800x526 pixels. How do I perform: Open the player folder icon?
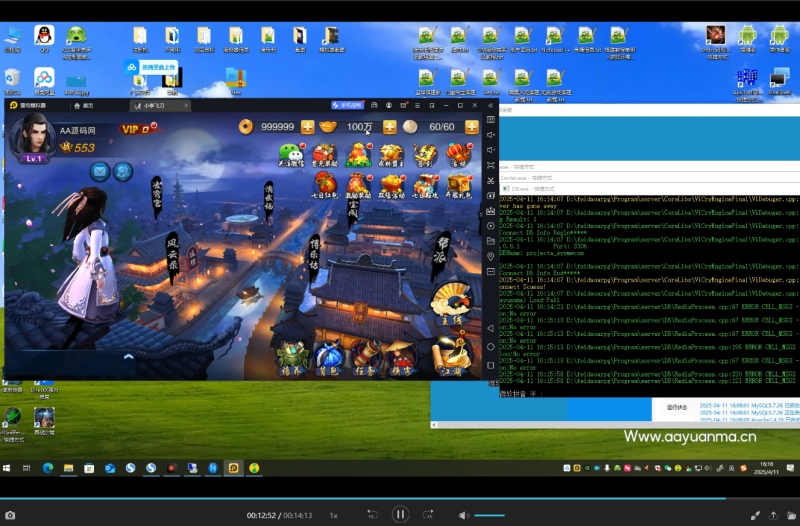(x=791, y=515)
